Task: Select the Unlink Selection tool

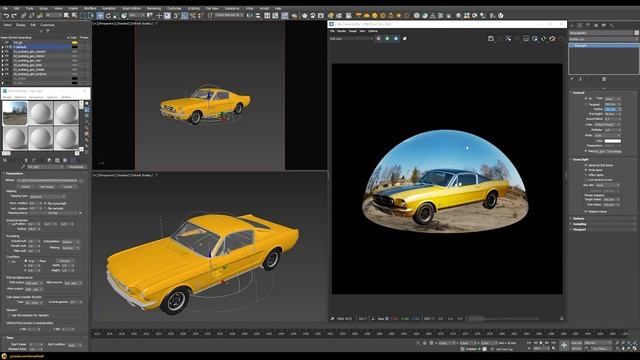Action: (31, 16)
